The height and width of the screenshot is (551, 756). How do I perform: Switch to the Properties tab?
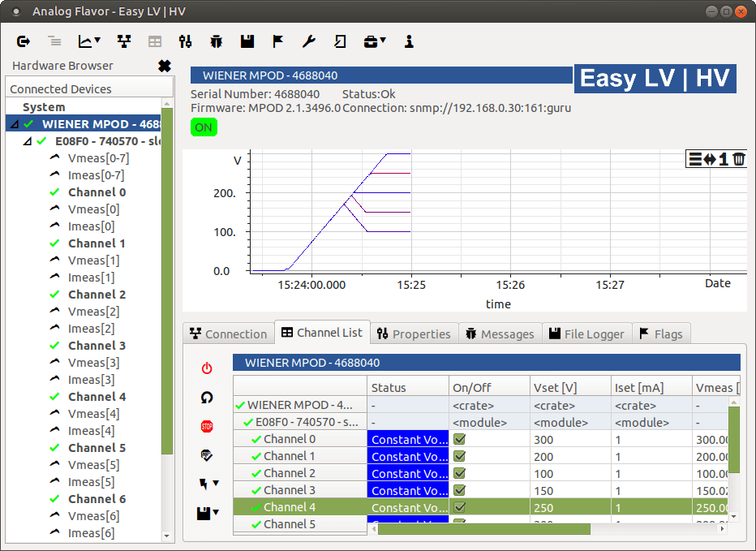coord(415,334)
